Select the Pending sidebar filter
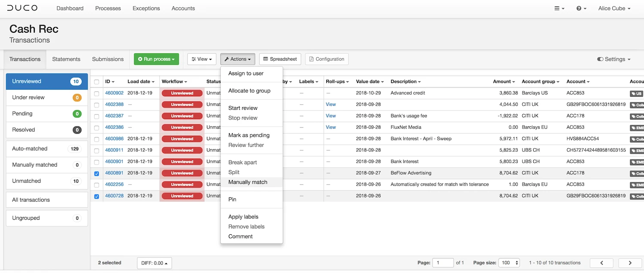The image size is (644, 273). click(47, 114)
